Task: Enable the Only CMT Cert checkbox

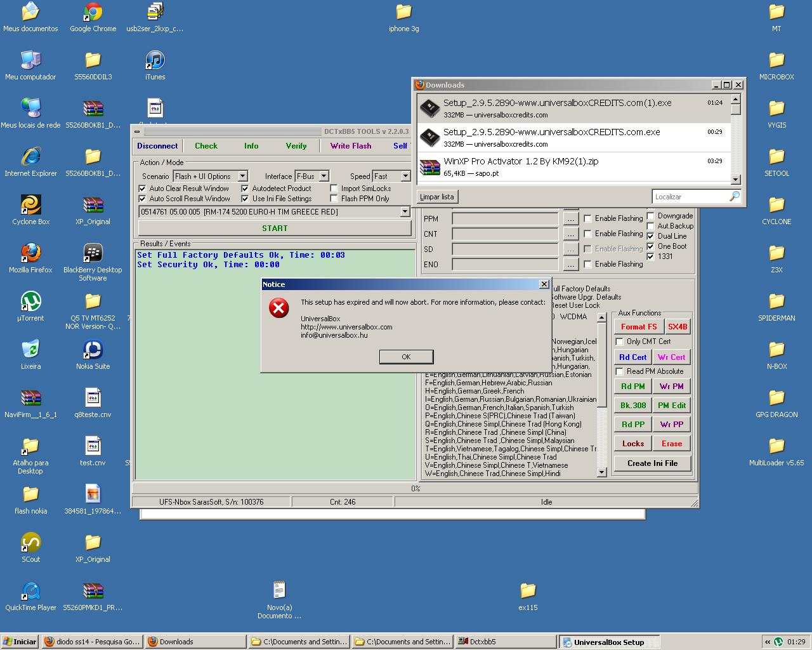Action: click(x=619, y=342)
